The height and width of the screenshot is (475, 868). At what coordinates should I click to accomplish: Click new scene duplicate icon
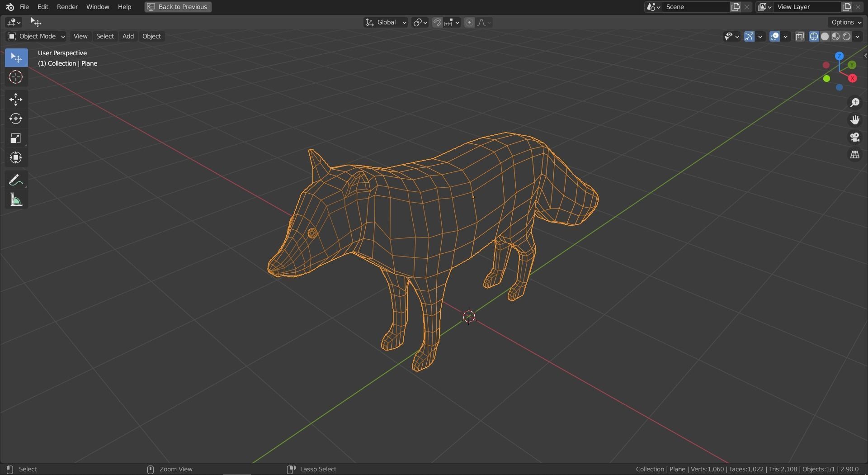736,7
